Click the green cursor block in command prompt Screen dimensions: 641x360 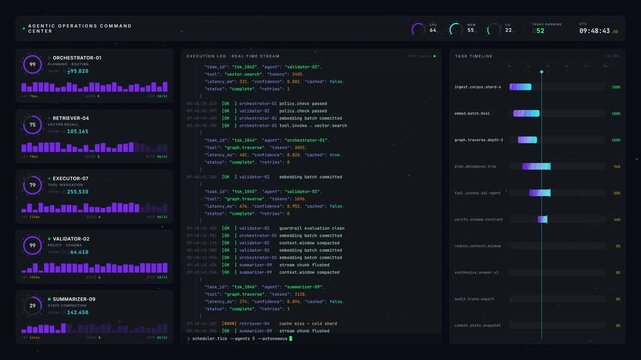click(x=291, y=338)
